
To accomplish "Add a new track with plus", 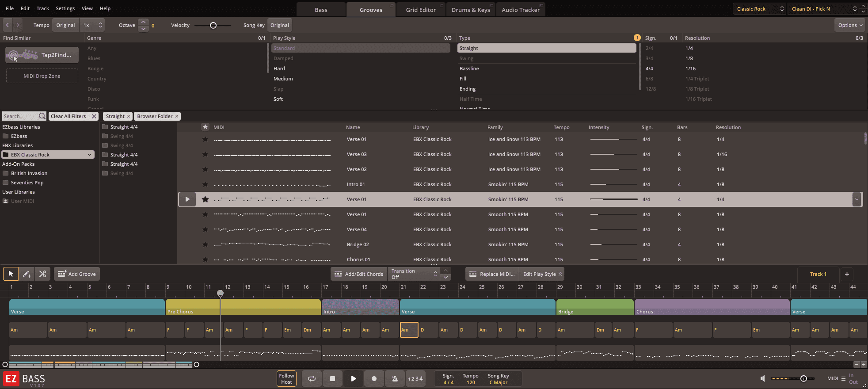I will (847, 274).
